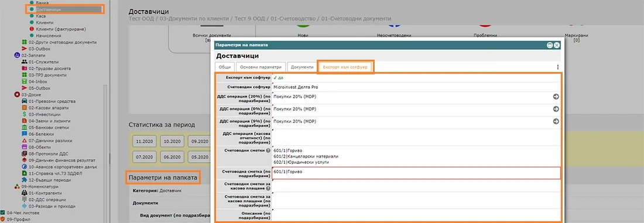The width and height of the screenshot is (644, 223).
Task: Open 02-Трудови досиета item
Action: coord(50,68)
